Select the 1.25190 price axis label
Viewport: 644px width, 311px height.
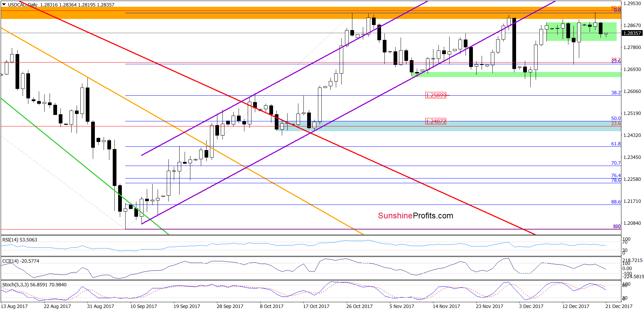[x=632, y=113]
